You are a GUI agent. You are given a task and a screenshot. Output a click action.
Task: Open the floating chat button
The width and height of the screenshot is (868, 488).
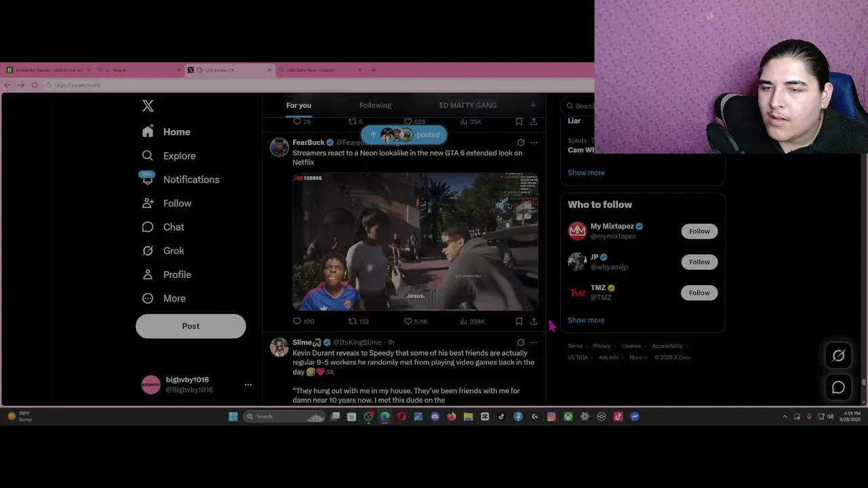[x=839, y=387]
